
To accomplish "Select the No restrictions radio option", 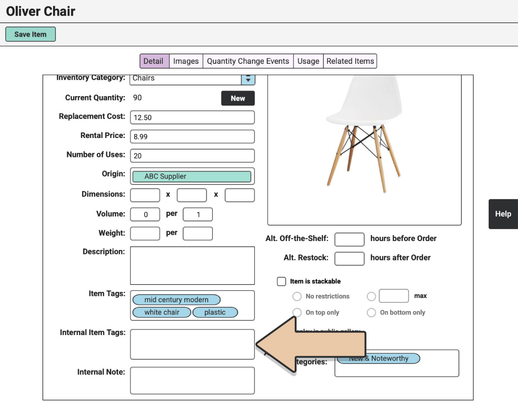I will click(297, 297).
